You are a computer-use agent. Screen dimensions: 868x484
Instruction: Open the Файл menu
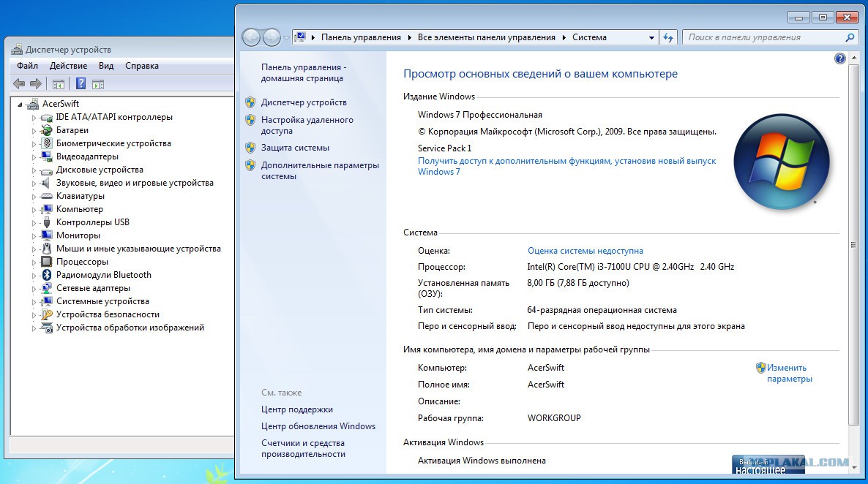coord(27,66)
